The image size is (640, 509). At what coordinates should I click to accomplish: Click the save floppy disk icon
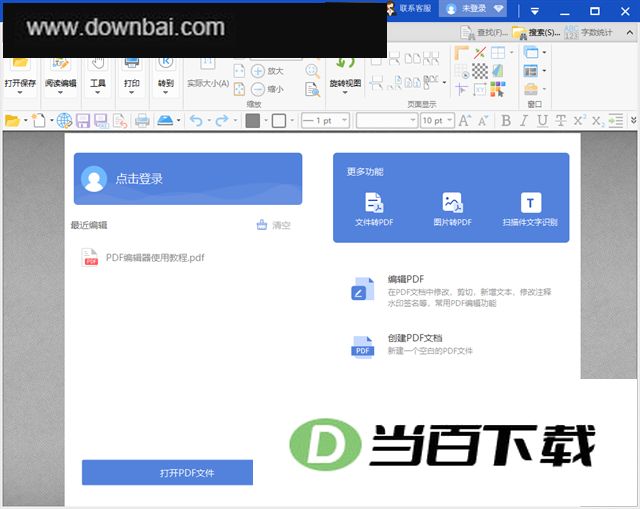click(83, 121)
